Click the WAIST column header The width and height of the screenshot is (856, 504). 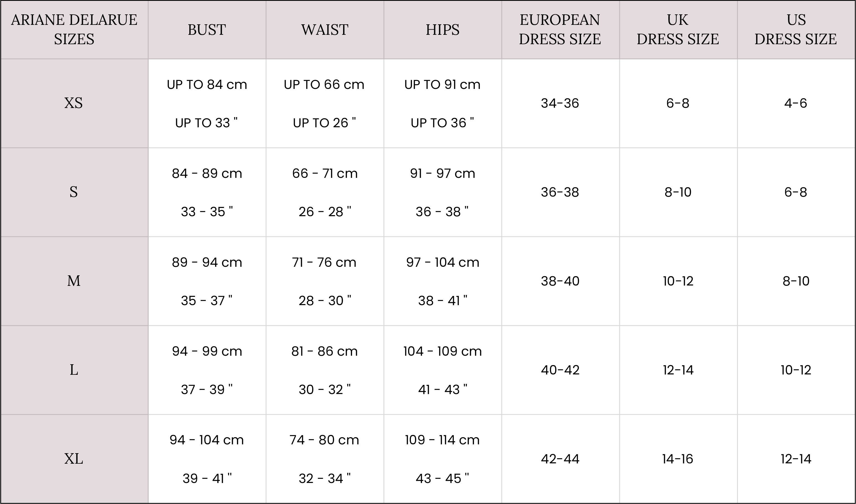click(325, 30)
